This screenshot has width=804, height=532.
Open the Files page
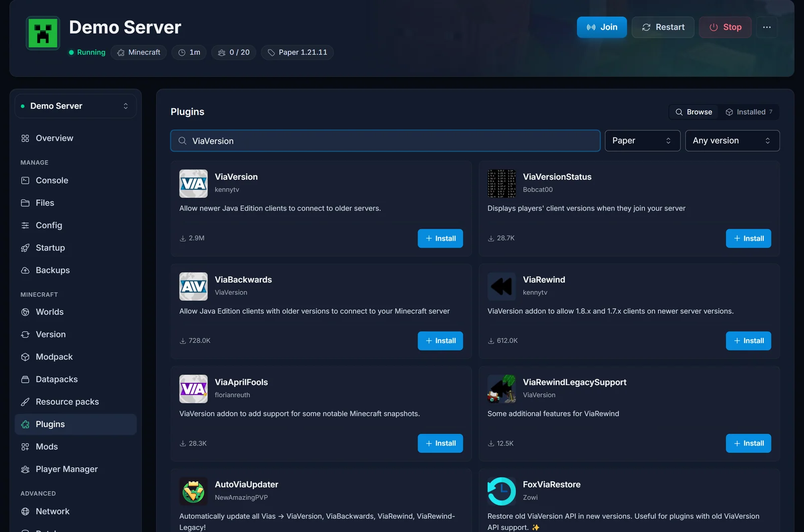coord(76,203)
